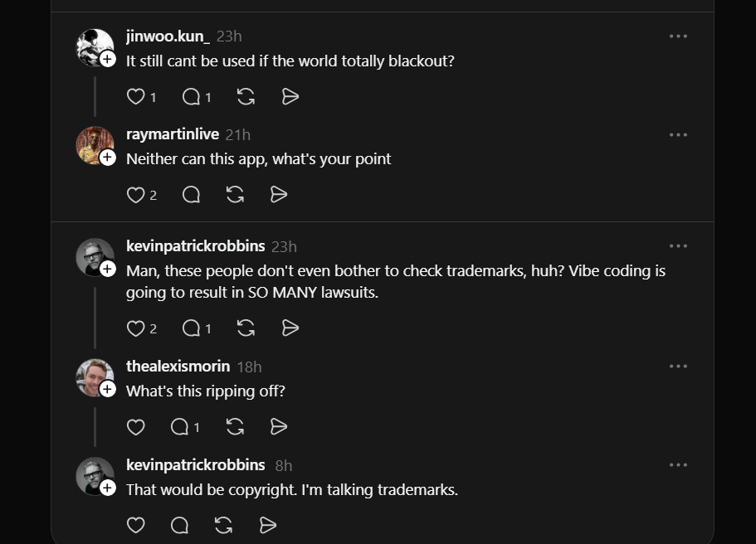The image size is (756, 544).
Task: Follow raymartinlive via avatar plus badge
Action: [108, 158]
